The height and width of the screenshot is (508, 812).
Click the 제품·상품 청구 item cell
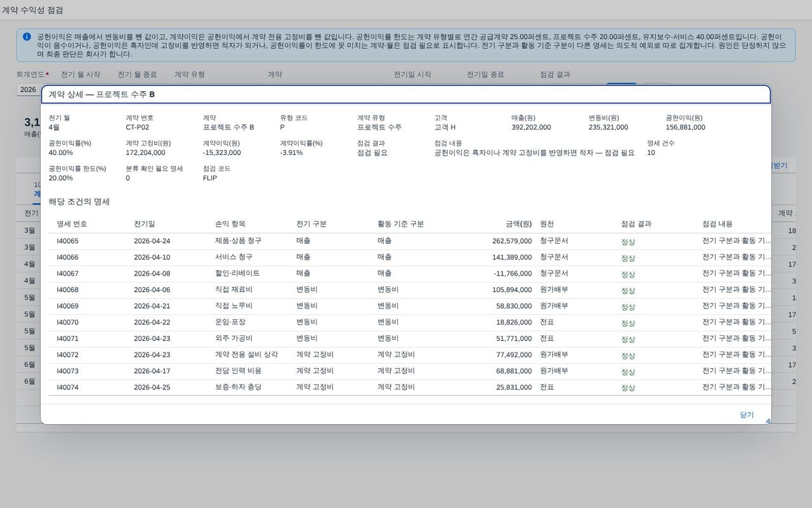pos(238,241)
